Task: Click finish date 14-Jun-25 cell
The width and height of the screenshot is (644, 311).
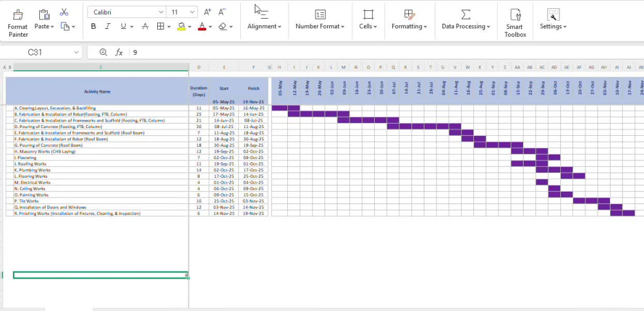Action: [253, 114]
